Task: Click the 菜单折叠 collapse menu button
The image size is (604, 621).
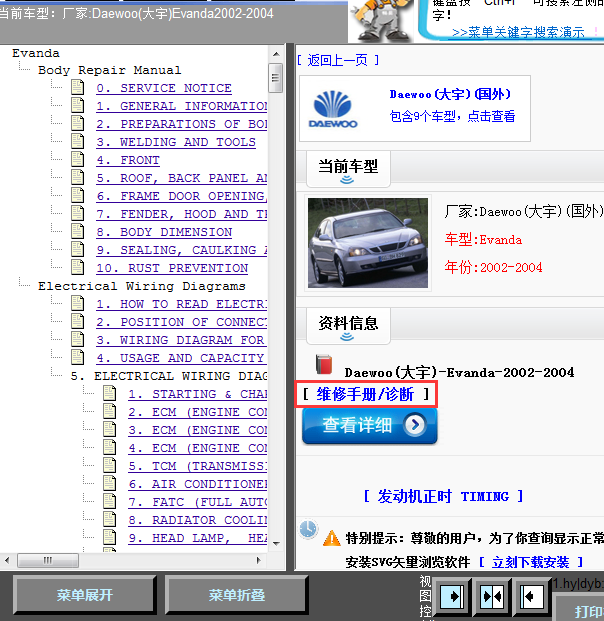Action: click(x=236, y=595)
